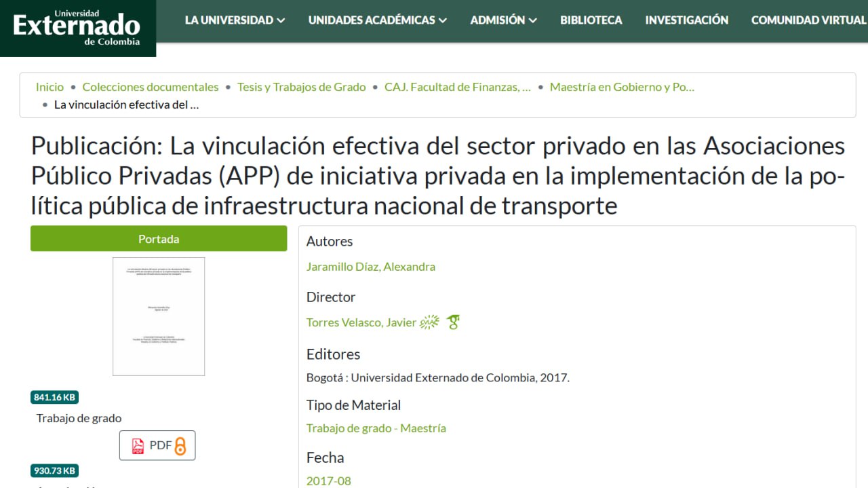Go to Biblioteca in the navigation bar
Screen dimensions: 868x488
591,20
